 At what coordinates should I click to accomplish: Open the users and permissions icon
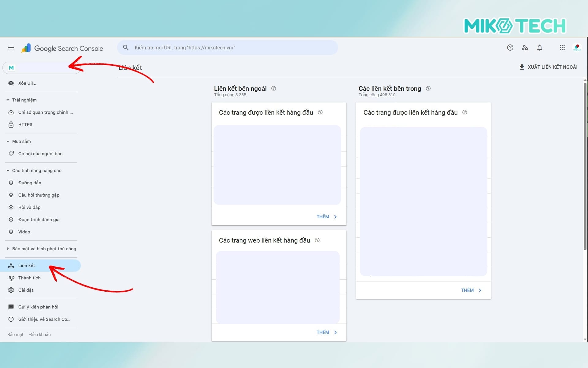click(525, 48)
